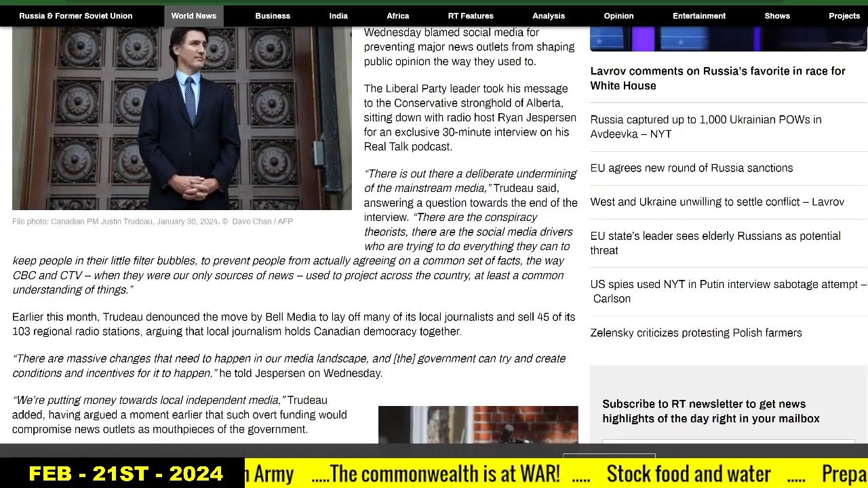Open the Projects navigation item
This screenshot has height=488, width=868.
pos(844,16)
